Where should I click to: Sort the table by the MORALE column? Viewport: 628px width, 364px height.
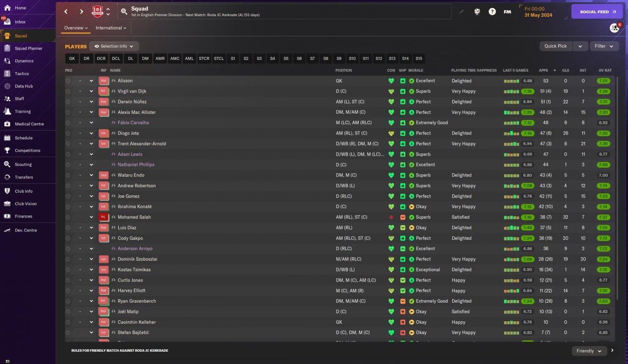pos(416,70)
